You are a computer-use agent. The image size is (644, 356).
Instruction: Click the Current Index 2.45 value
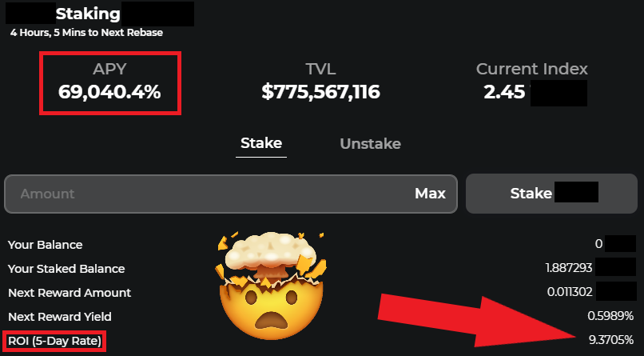(x=504, y=92)
